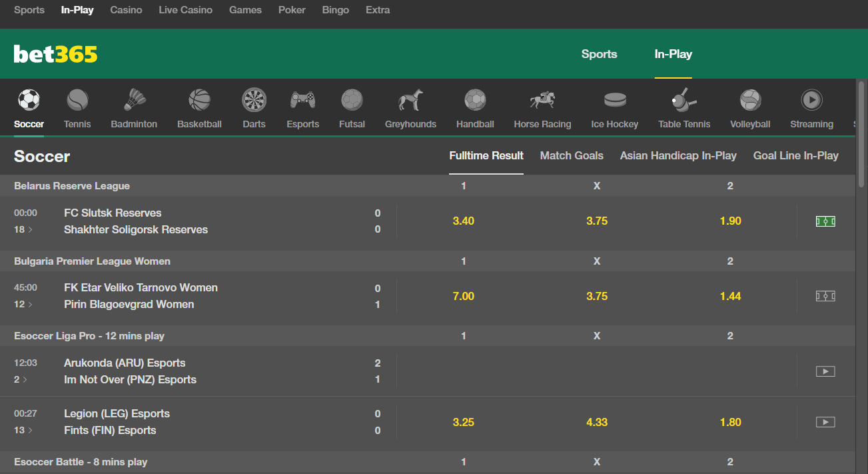This screenshot has width=868, height=474.
Task: Pick the 1.44 odds for Pirin Blagoevgrad Women
Action: [x=730, y=296]
